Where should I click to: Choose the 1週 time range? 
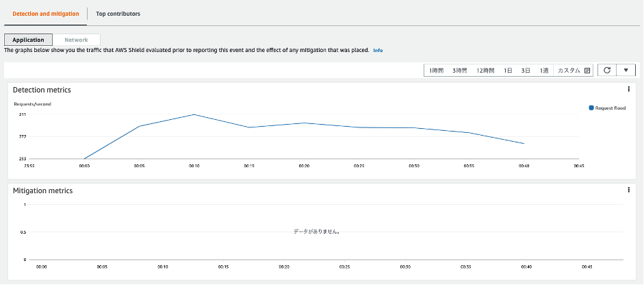pyautogui.click(x=543, y=71)
